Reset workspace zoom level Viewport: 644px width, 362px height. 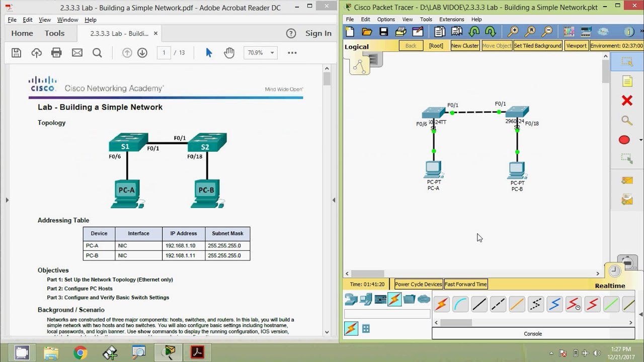[x=530, y=32]
